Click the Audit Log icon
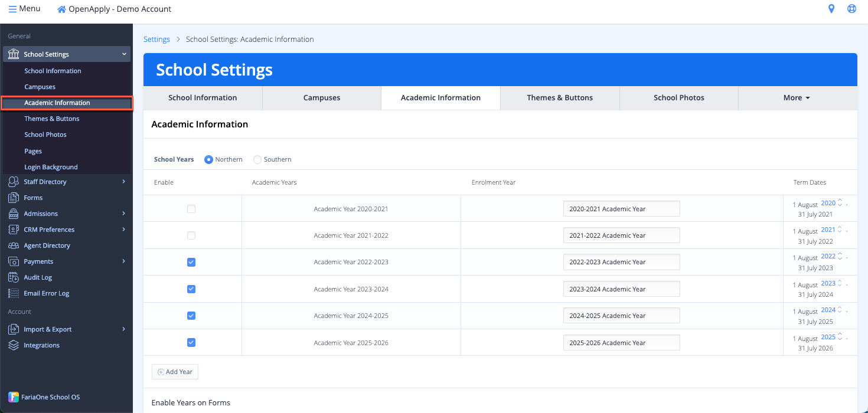This screenshot has width=868, height=413. coord(14,277)
